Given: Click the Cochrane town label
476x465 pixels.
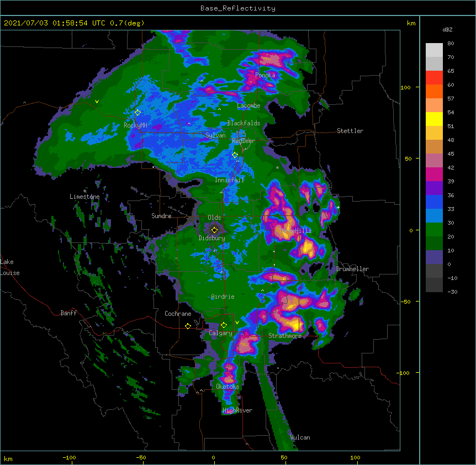Looking at the screenshot, I should tap(178, 314).
